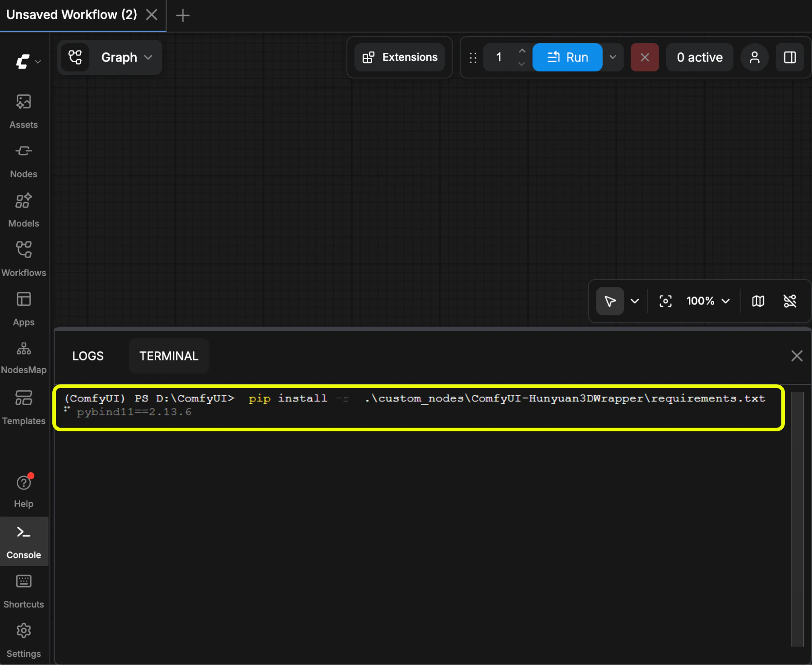This screenshot has width=812, height=665.
Task: Open the Help panel
Action: click(23, 489)
